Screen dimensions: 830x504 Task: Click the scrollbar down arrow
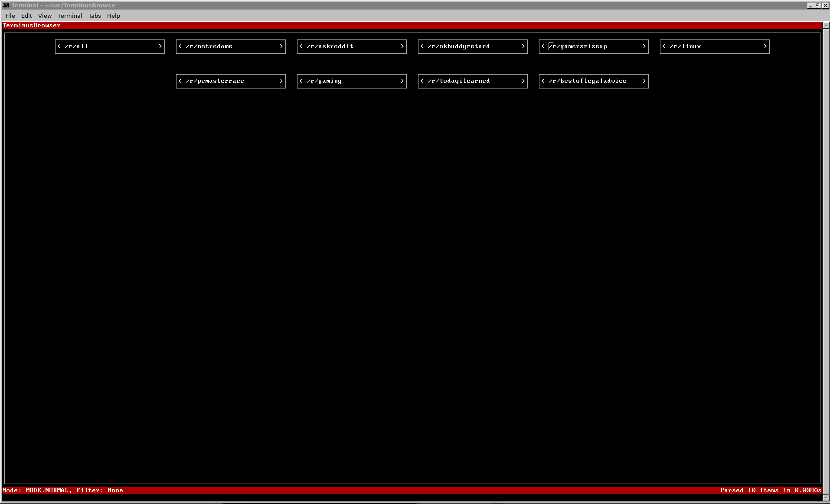click(826, 498)
